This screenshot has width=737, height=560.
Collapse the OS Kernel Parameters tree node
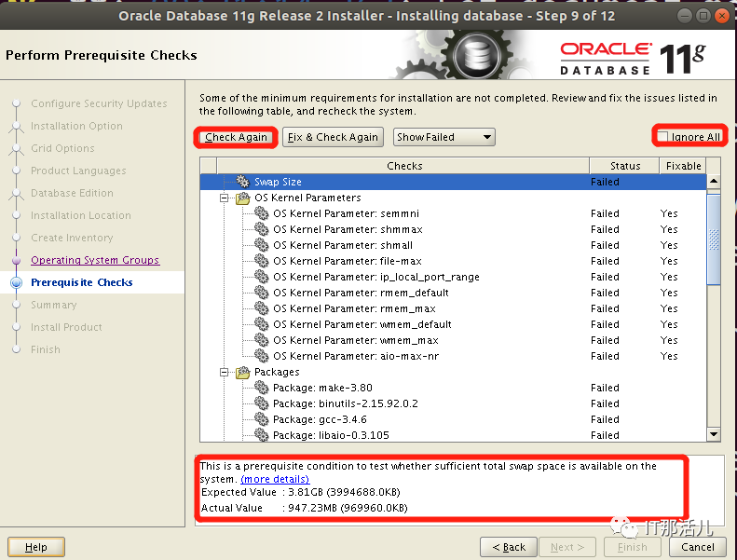[x=225, y=198]
